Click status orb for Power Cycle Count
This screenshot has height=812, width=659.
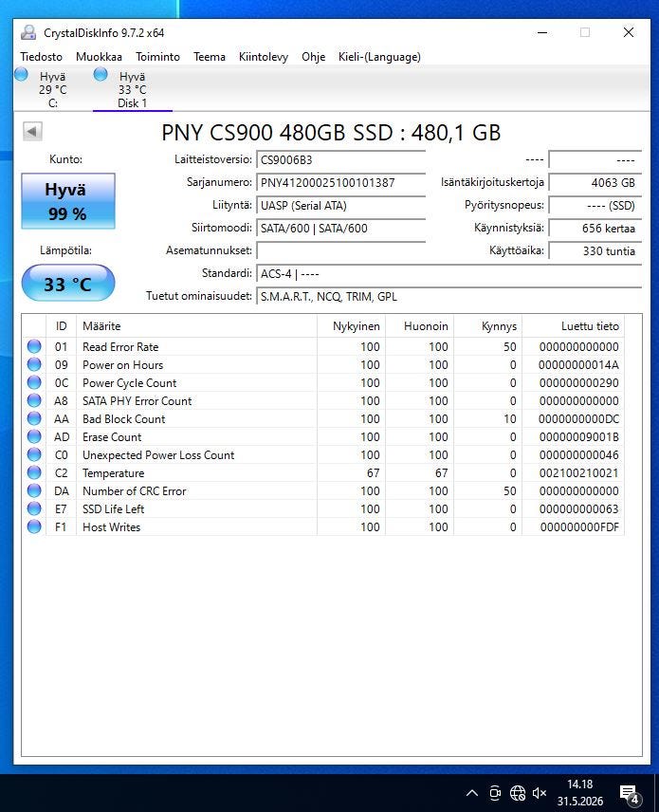coord(34,382)
